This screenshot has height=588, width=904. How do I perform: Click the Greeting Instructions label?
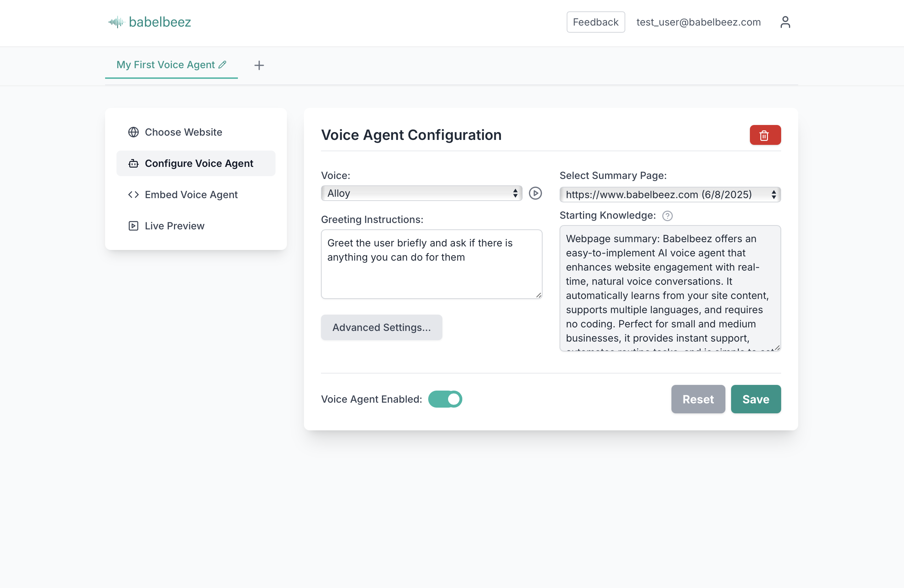tap(372, 219)
